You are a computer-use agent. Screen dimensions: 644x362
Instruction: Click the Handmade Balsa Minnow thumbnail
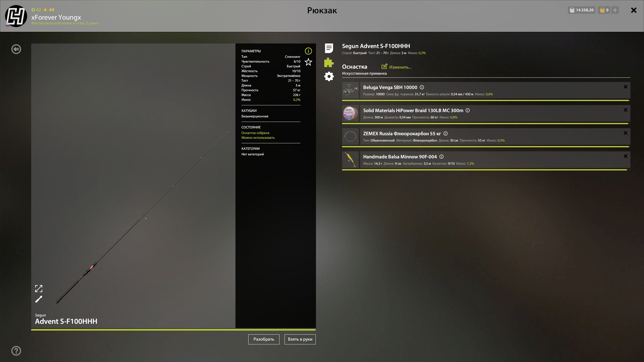(x=350, y=160)
